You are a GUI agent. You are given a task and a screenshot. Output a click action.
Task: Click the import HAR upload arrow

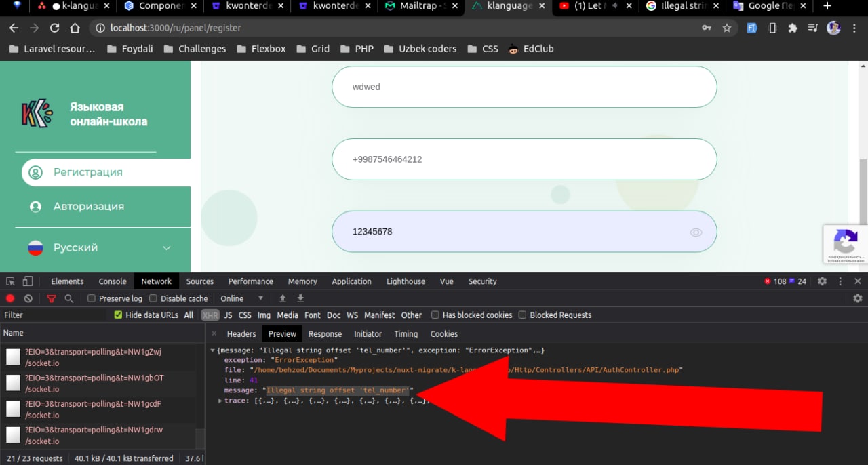coord(283,298)
